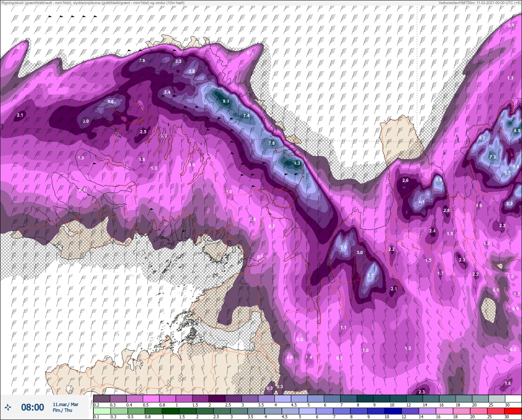Select the rain legend swatch between 0.1 and 0.3
The image size is (522, 420).
pyautogui.click(x=102, y=411)
